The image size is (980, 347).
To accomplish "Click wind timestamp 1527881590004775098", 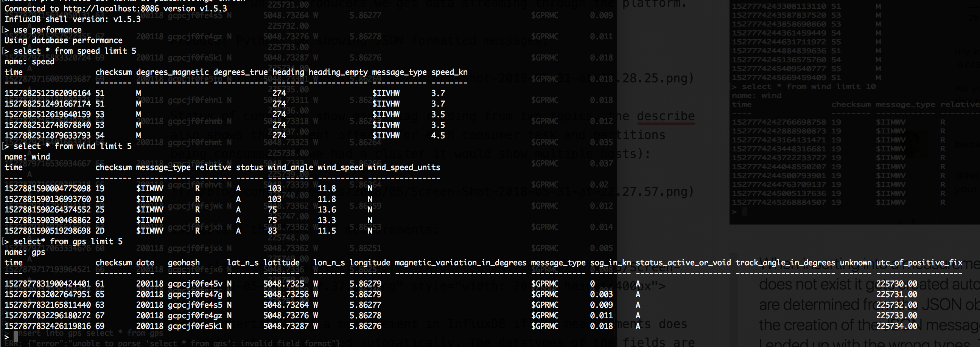I will pos(48,189).
